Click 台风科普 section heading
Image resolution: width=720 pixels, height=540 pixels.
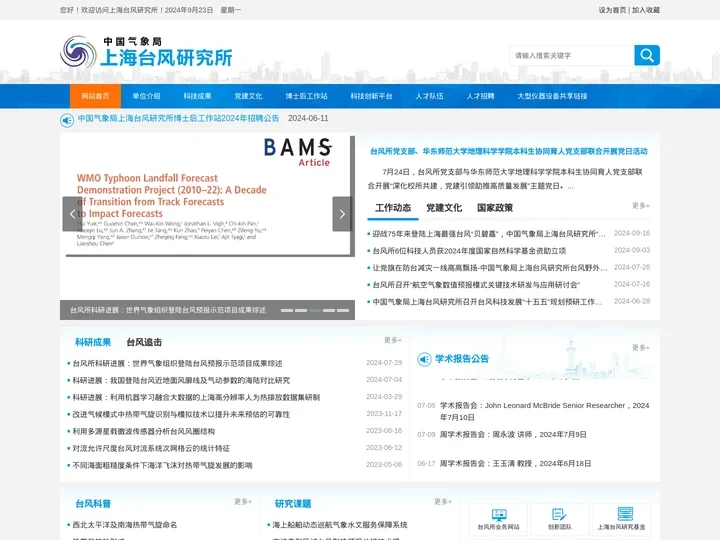(x=93, y=504)
